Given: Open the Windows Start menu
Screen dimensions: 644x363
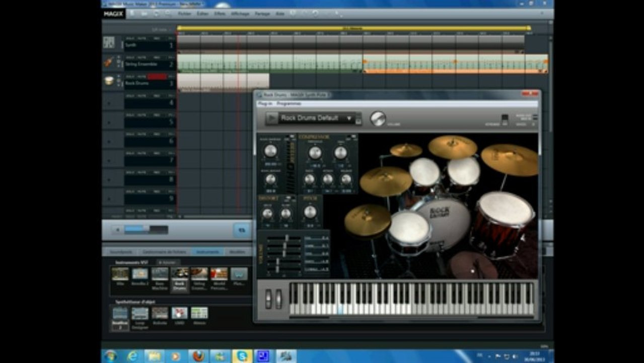Looking at the screenshot, I should 110,356.
